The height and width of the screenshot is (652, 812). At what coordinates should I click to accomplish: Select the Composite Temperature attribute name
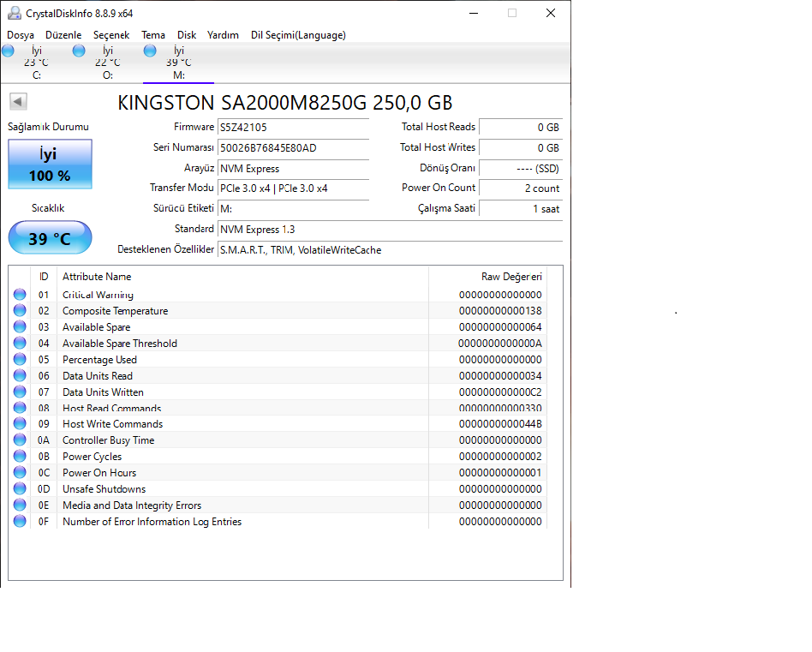(x=115, y=311)
